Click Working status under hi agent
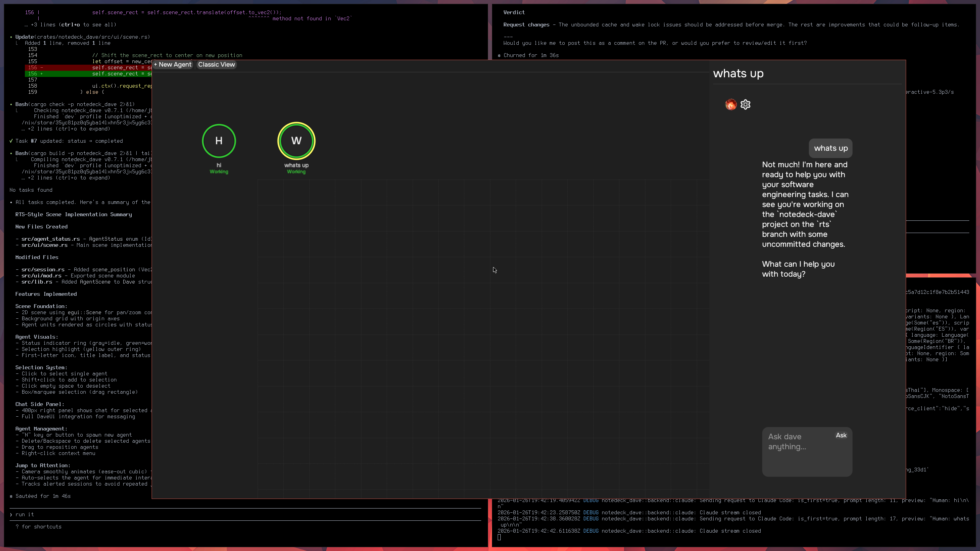Image resolution: width=980 pixels, height=551 pixels. pos(219,172)
